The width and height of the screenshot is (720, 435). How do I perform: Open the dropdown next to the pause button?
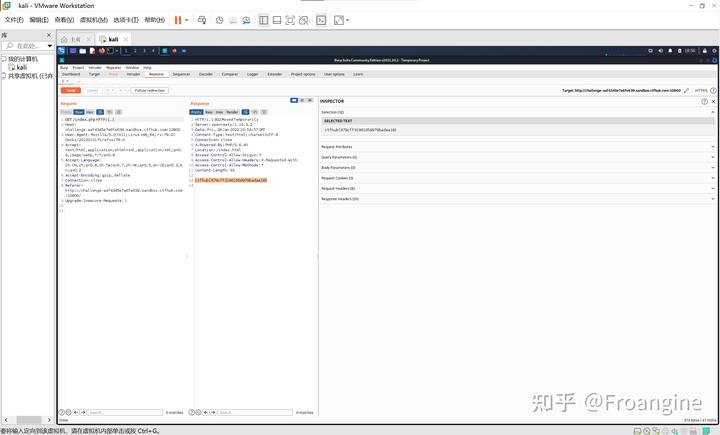[x=186, y=20]
